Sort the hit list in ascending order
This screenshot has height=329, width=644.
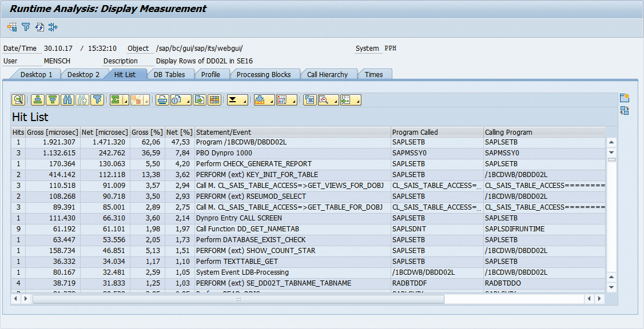pyautogui.click(x=38, y=99)
